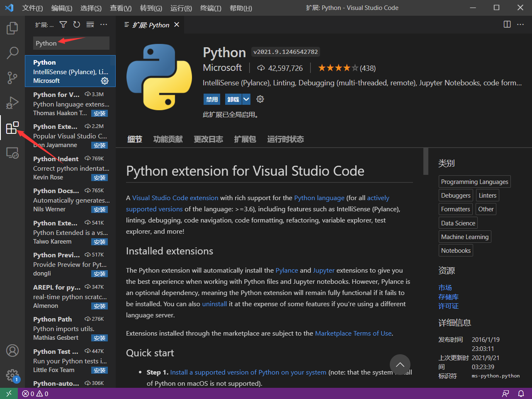Click the 禁用 button to disable Python
Image resolution: width=532 pixels, height=399 pixels.
[212, 99]
